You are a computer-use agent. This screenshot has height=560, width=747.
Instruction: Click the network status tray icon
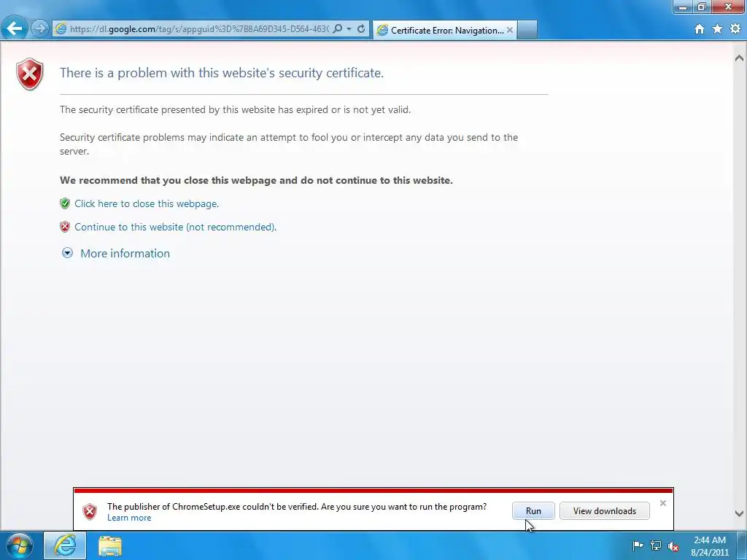(656, 546)
